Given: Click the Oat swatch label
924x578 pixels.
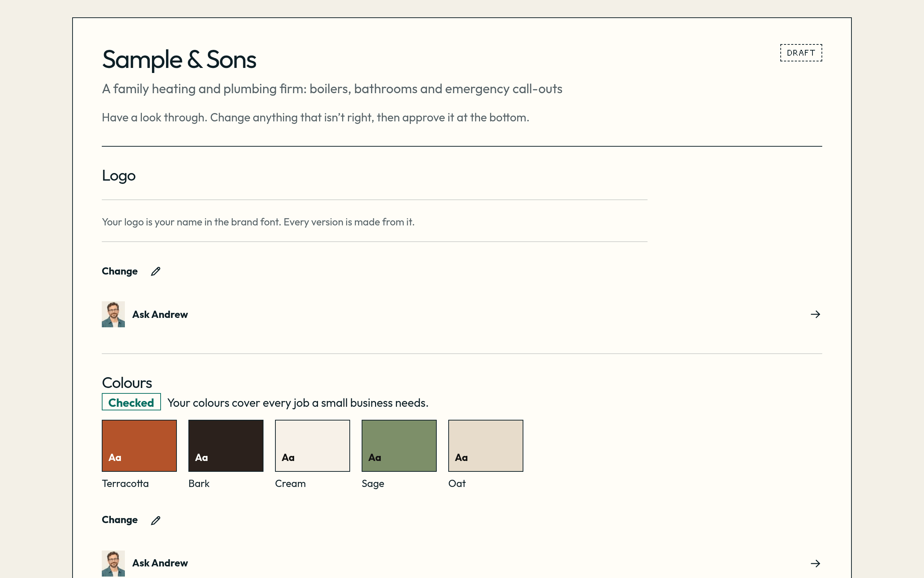Looking at the screenshot, I should click(x=457, y=484).
